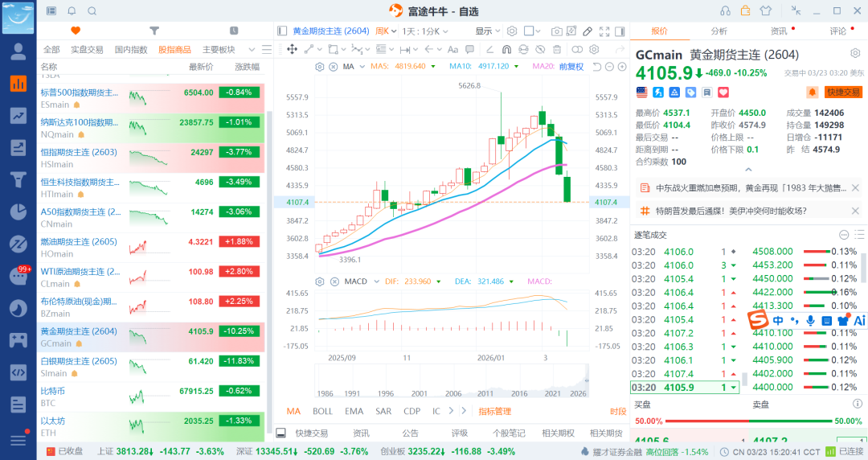Select EMA indicator
Viewport: 868px width, 460px height.
[354, 411]
